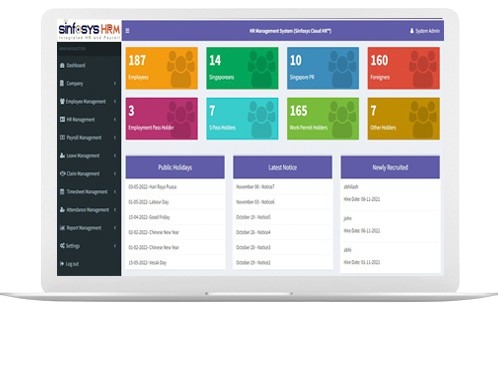Click the Settings gears icon
This screenshot has height=365, width=498.
62,246
